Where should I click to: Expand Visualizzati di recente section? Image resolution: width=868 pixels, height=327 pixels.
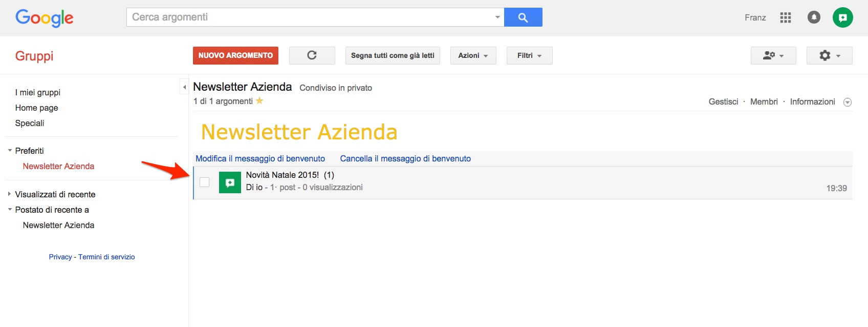click(10, 194)
